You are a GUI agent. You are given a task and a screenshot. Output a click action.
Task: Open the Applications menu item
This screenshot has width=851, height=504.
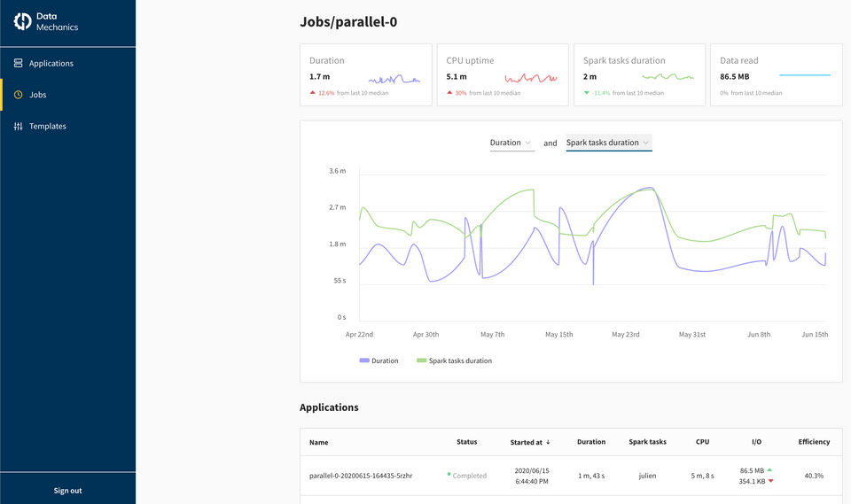[51, 64]
